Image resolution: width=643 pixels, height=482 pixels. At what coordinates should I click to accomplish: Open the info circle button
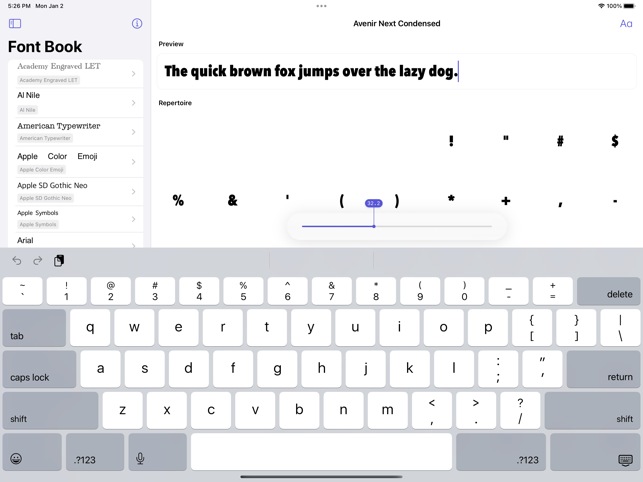(137, 23)
